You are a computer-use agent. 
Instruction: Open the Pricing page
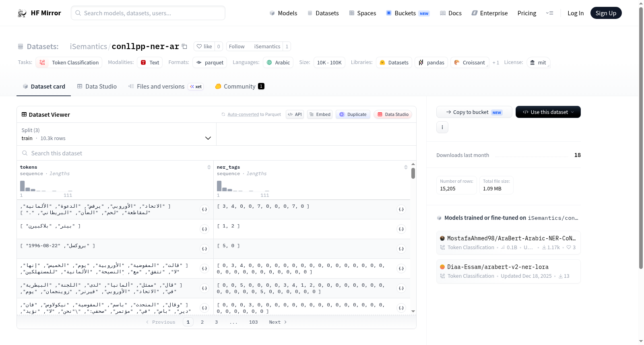[x=527, y=13]
